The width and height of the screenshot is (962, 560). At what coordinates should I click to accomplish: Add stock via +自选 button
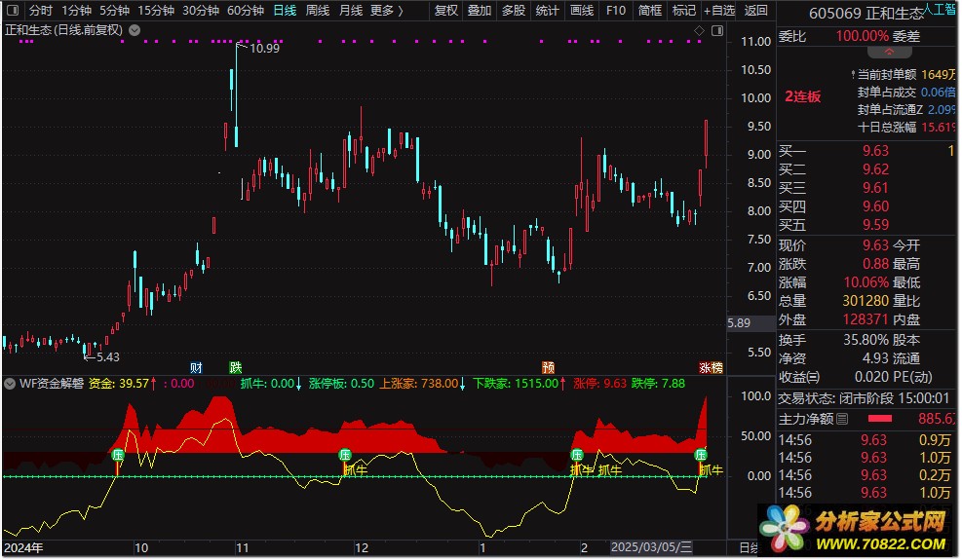pyautogui.click(x=719, y=11)
